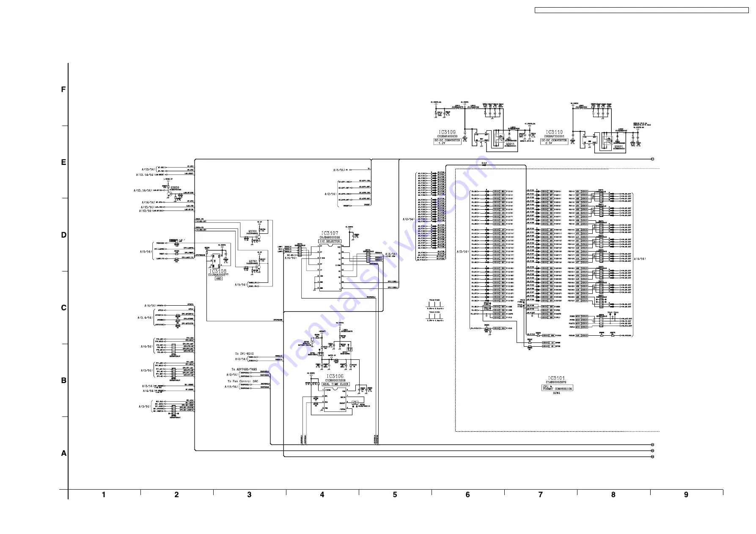Click the 'To Fan Control DAC' note

point(243,381)
